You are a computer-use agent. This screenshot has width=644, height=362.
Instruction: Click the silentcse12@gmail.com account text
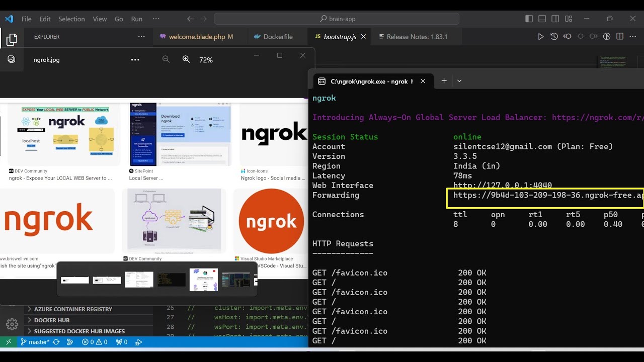(503, 146)
